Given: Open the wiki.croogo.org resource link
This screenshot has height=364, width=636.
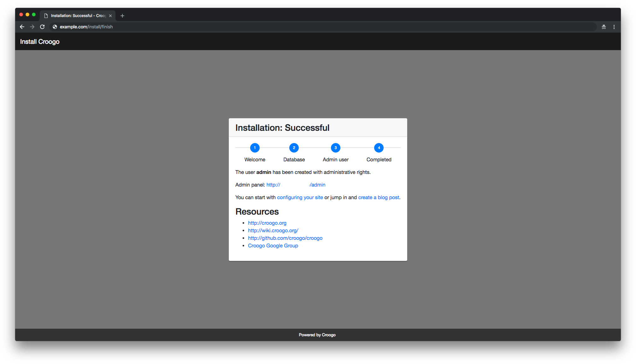Looking at the screenshot, I should click(273, 231).
